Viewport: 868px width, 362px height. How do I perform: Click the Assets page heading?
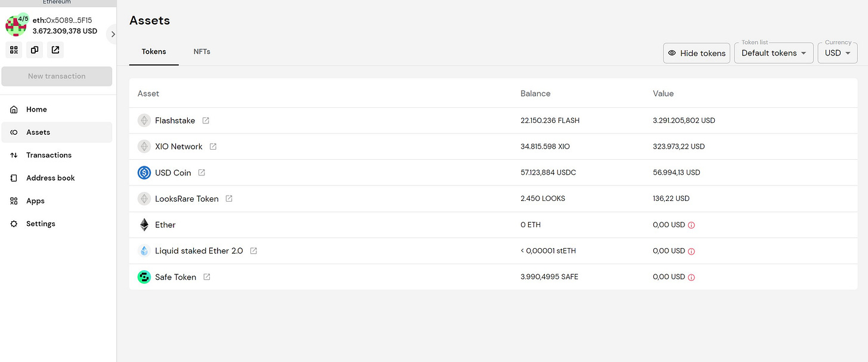click(x=150, y=20)
